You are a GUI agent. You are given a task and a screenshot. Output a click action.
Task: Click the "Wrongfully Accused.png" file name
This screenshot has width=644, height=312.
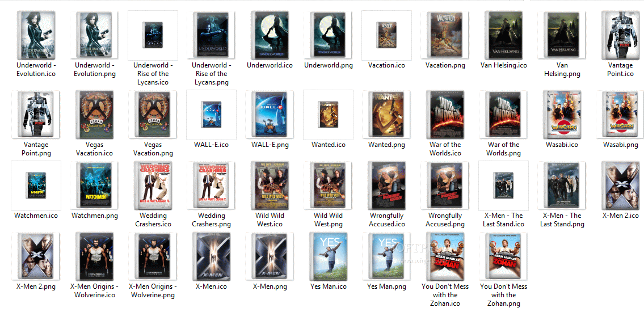pos(445,220)
